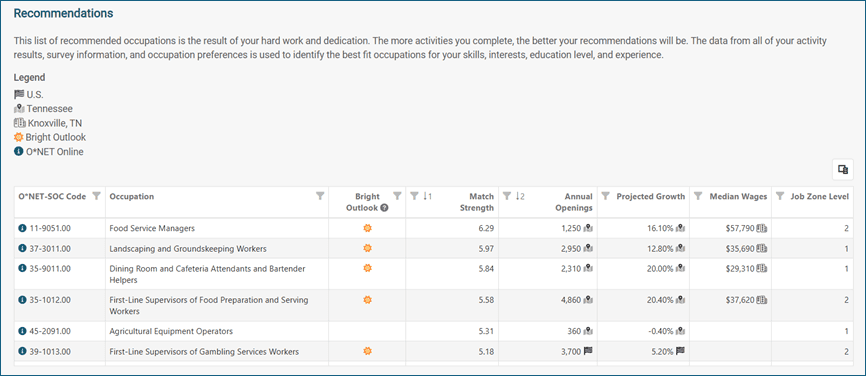Select Dining Room and Cafeteria Attendants occupation
This screenshot has width=866, height=376.
tap(207, 274)
